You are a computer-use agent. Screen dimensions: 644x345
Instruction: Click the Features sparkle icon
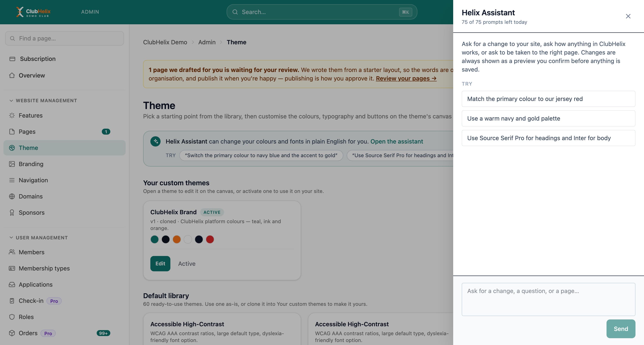tap(12, 115)
